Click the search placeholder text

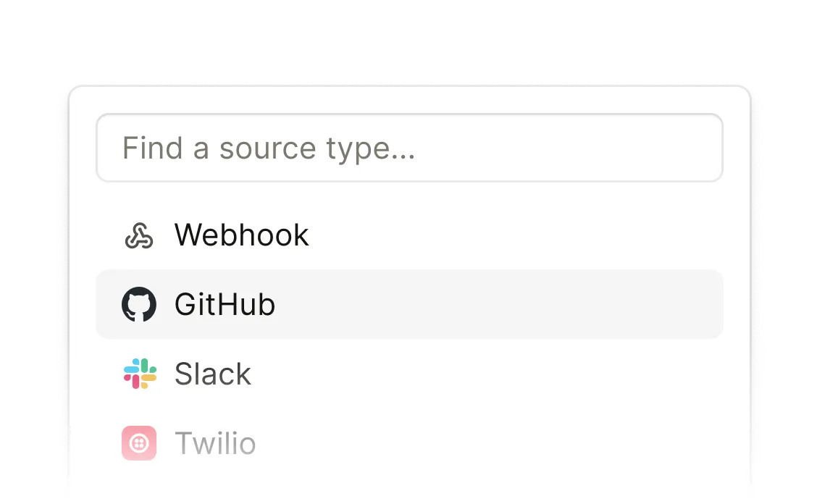[269, 148]
